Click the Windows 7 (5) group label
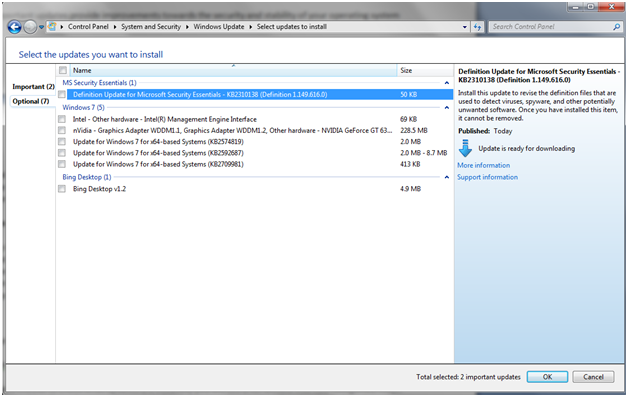 coord(83,107)
